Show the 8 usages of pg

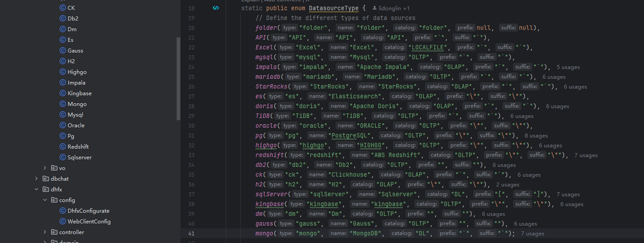[536, 136]
